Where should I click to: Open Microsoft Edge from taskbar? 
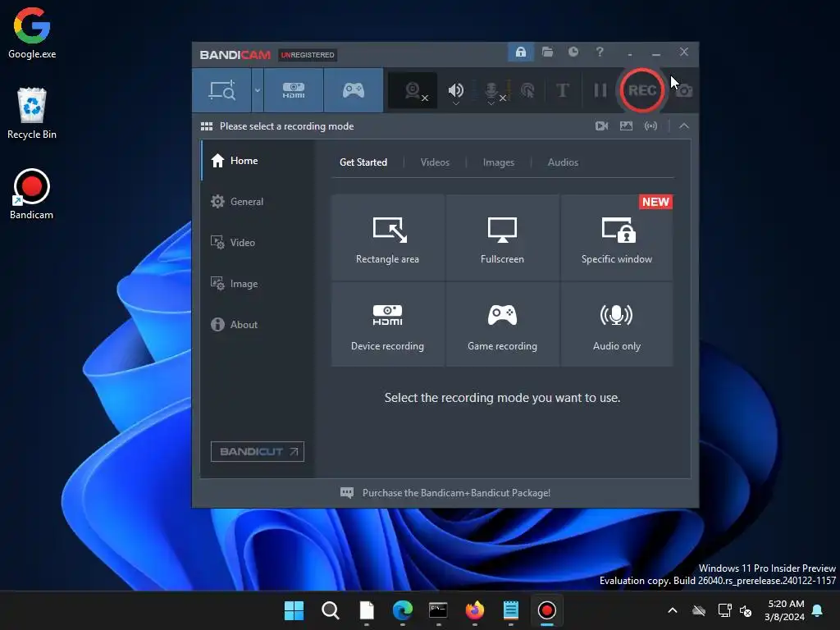pyautogui.click(x=402, y=610)
